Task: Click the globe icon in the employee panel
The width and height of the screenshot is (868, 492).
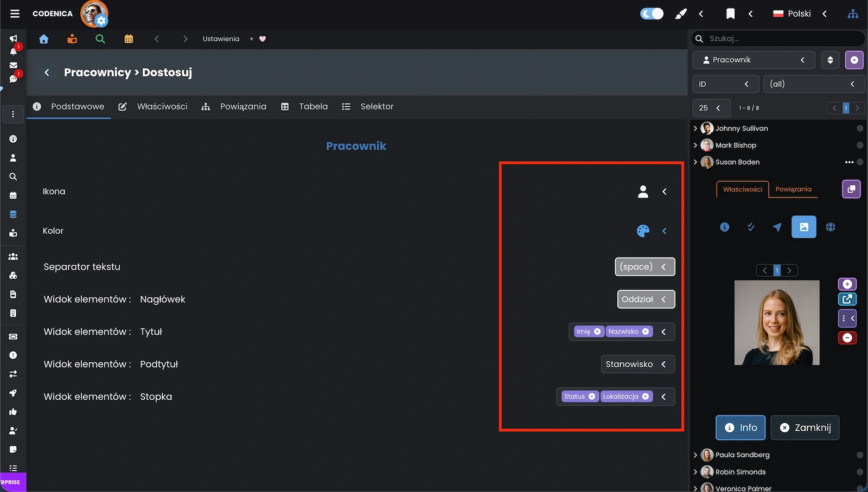Action: 830,227
